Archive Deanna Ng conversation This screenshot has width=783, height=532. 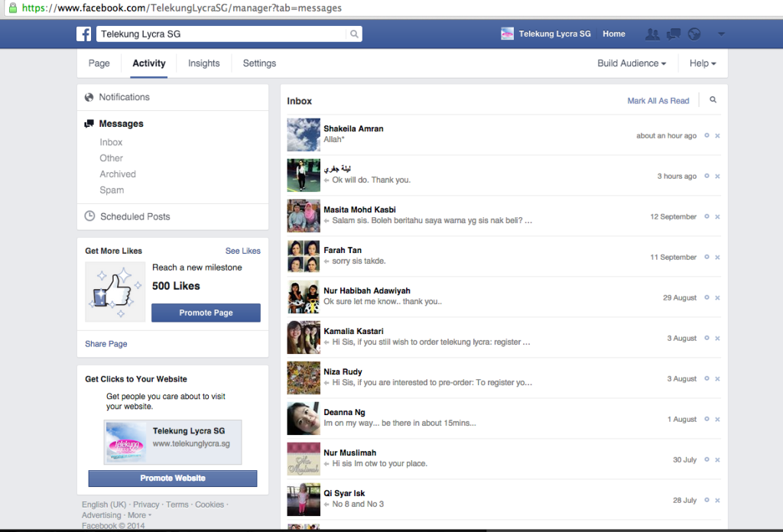coord(717,419)
